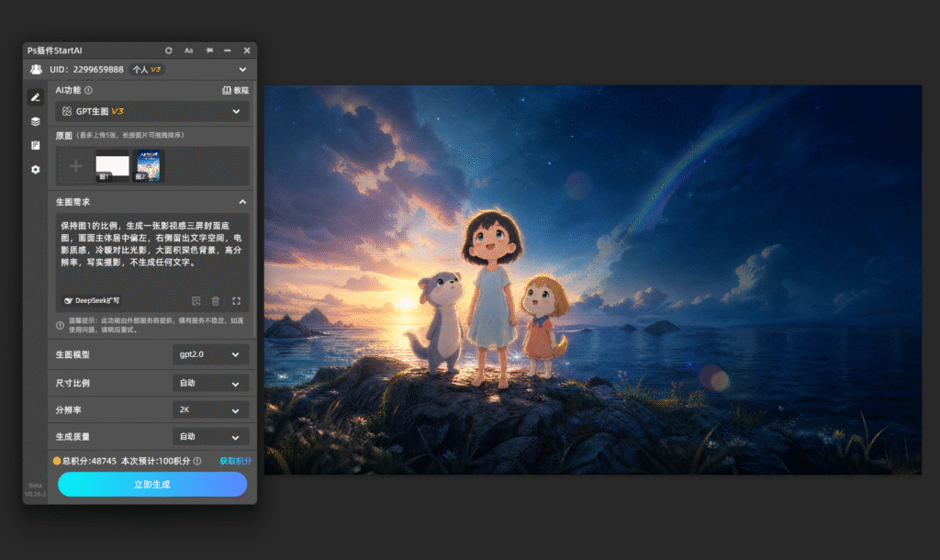Pin the StartAI plugin panel
Image resolution: width=940 pixels, height=560 pixels.
point(209,50)
